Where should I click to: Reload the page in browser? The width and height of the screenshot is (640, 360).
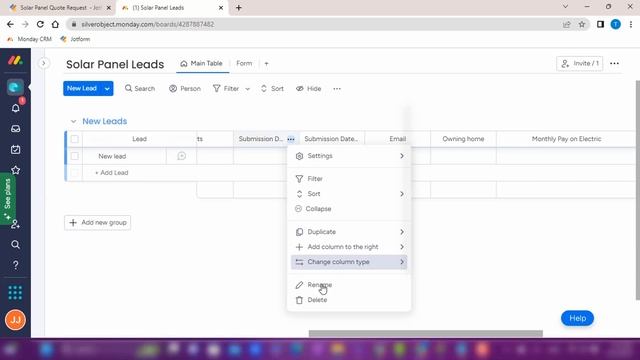(x=40, y=24)
